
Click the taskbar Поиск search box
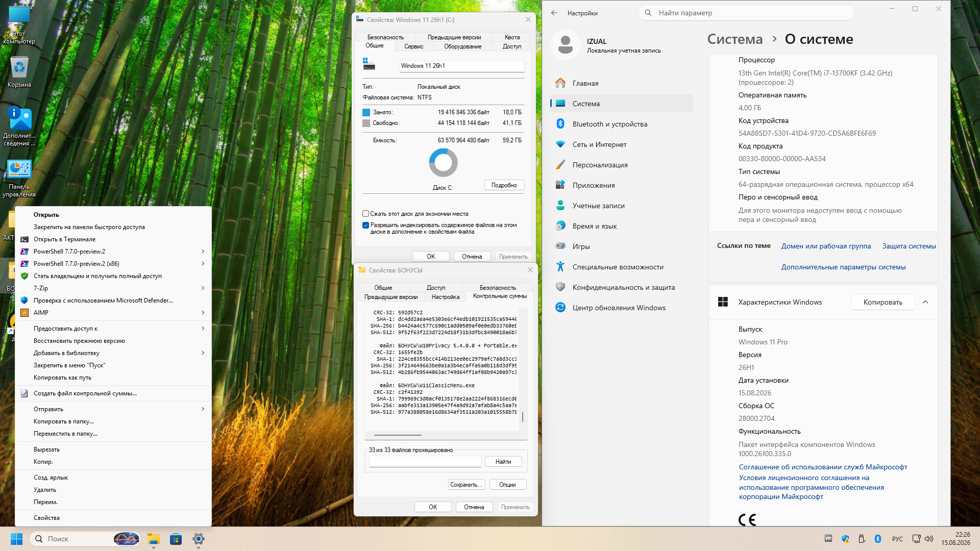click(85, 539)
